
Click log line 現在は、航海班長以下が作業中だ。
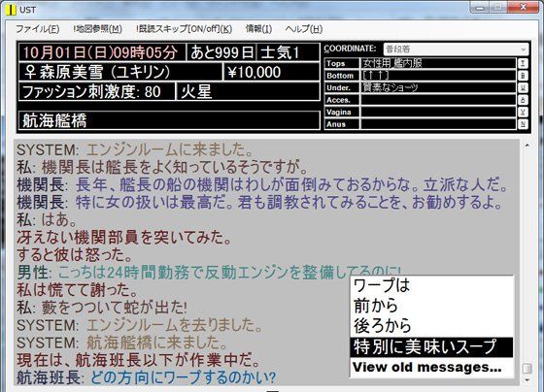tap(139, 360)
